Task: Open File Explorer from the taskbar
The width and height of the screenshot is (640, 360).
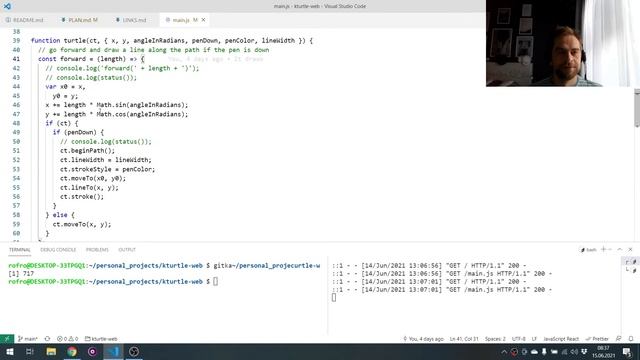Action: tap(51, 351)
